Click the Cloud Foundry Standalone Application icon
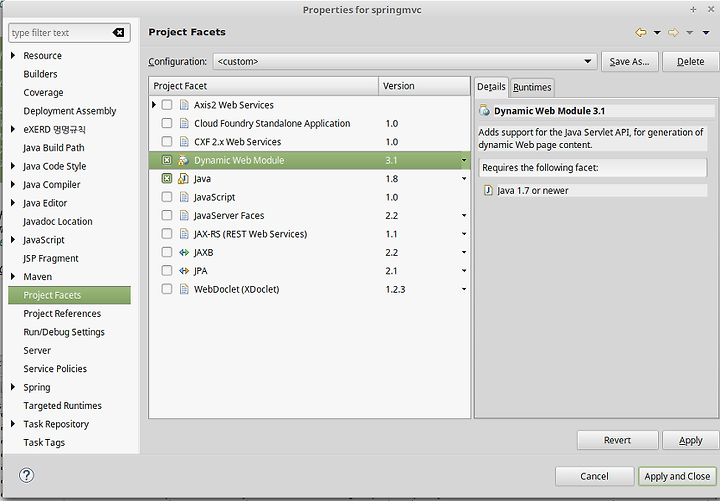 184,124
